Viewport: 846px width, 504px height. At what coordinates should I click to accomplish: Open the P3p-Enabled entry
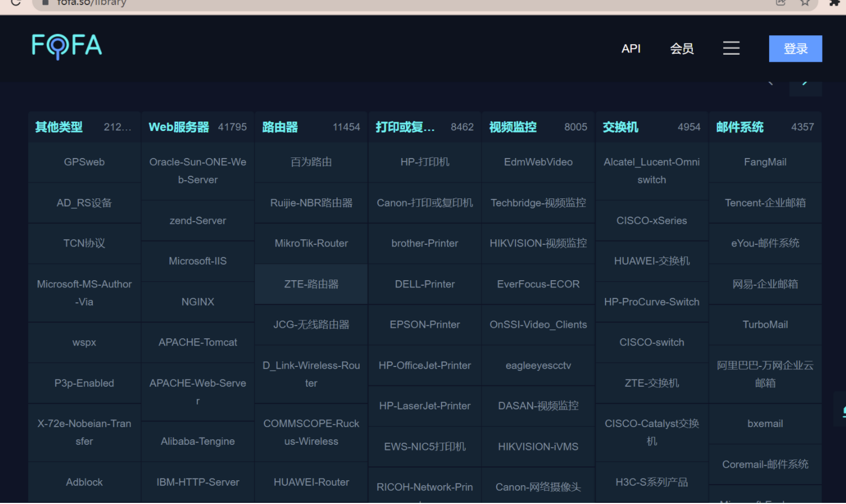click(84, 384)
